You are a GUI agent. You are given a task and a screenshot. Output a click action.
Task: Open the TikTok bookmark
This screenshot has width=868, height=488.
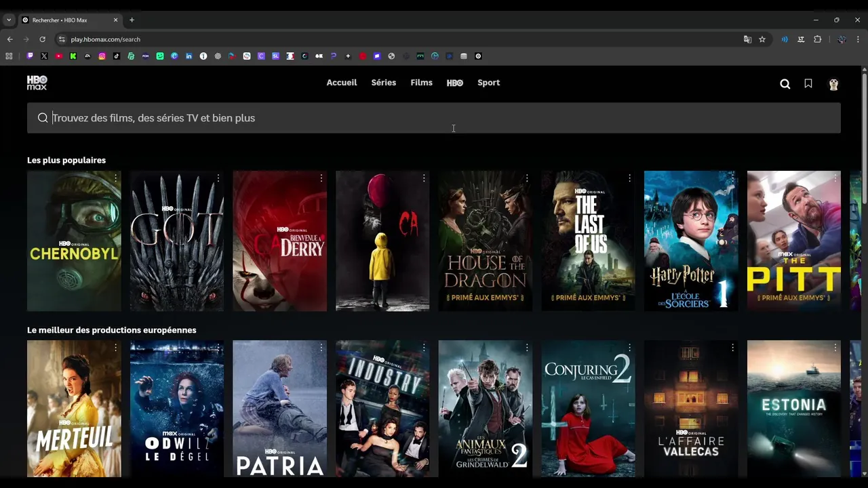point(117,56)
